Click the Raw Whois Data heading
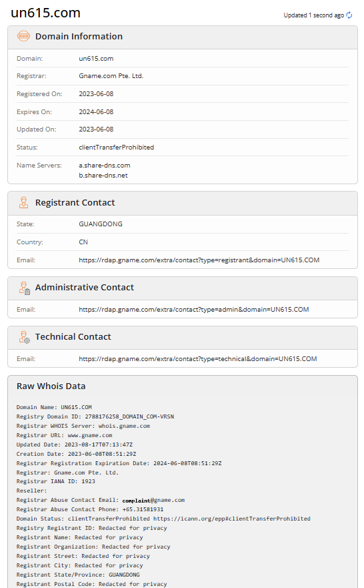This screenshot has width=364, height=588. point(51,386)
